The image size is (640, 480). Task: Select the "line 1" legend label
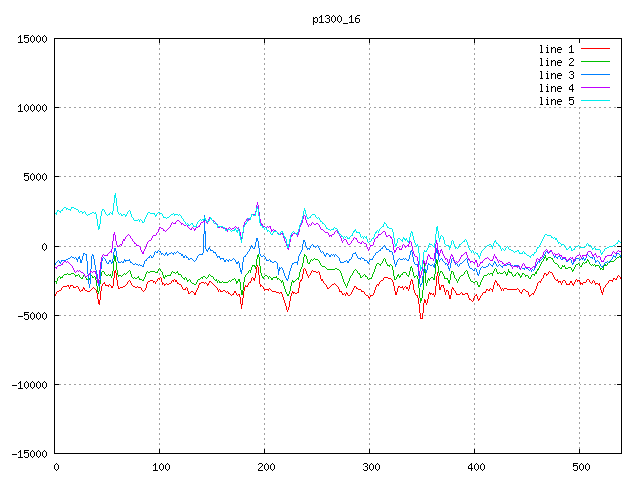557,49
